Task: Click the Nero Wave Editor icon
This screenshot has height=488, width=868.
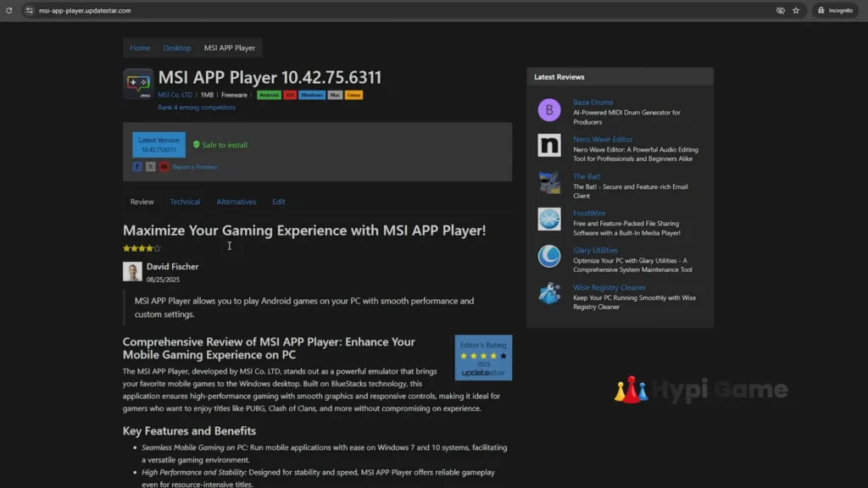Action: click(x=549, y=145)
